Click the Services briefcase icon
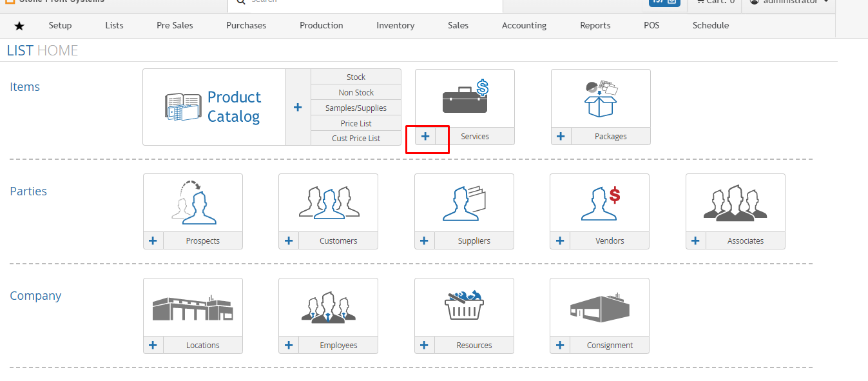The height and width of the screenshot is (381, 868). [x=465, y=97]
